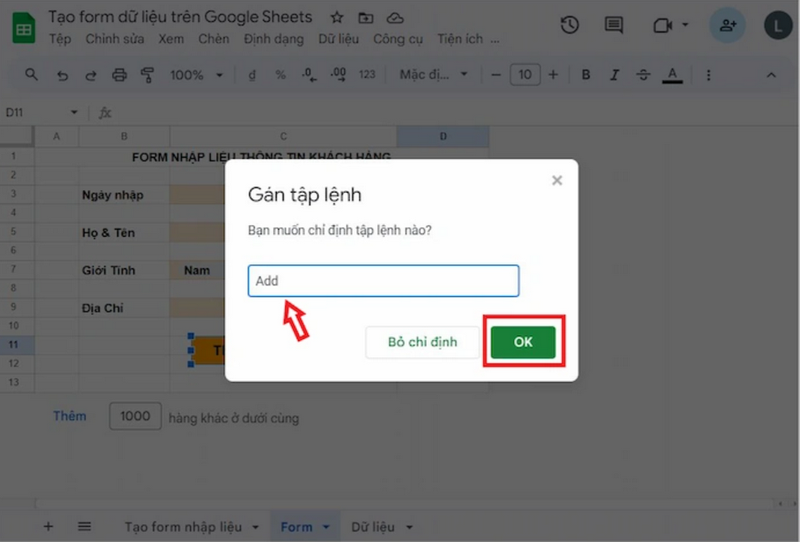The height and width of the screenshot is (542, 800).
Task: Collapse the menus with the up chevron
Action: (771, 75)
